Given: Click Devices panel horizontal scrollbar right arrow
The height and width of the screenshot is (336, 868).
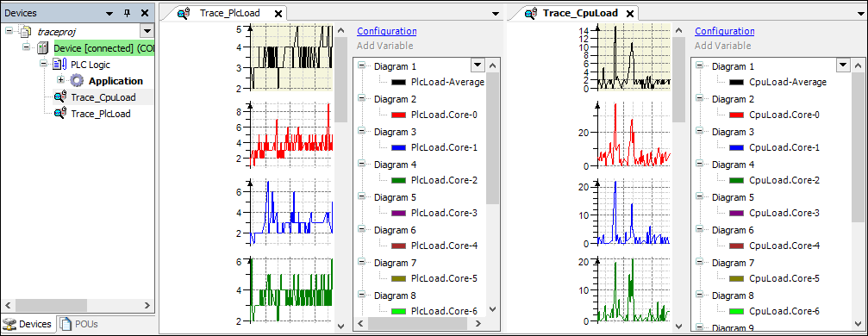Looking at the screenshot, I should (x=147, y=305).
